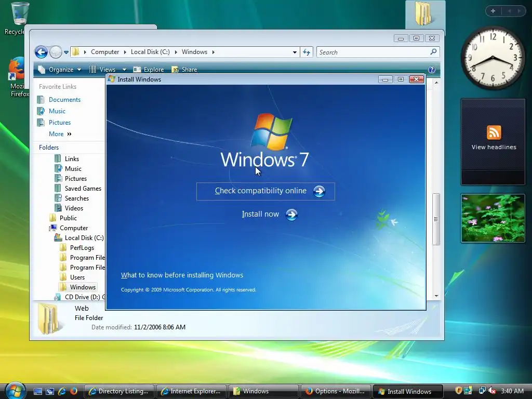The width and height of the screenshot is (532, 399).
Task: Click the magnifier search icon
Action: [433, 52]
